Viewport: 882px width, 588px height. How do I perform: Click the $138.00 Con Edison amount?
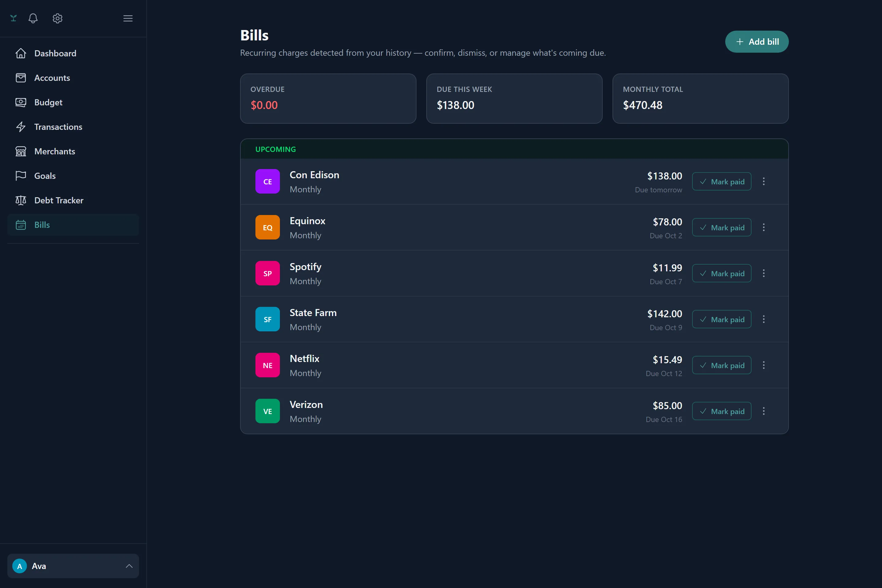point(665,176)
